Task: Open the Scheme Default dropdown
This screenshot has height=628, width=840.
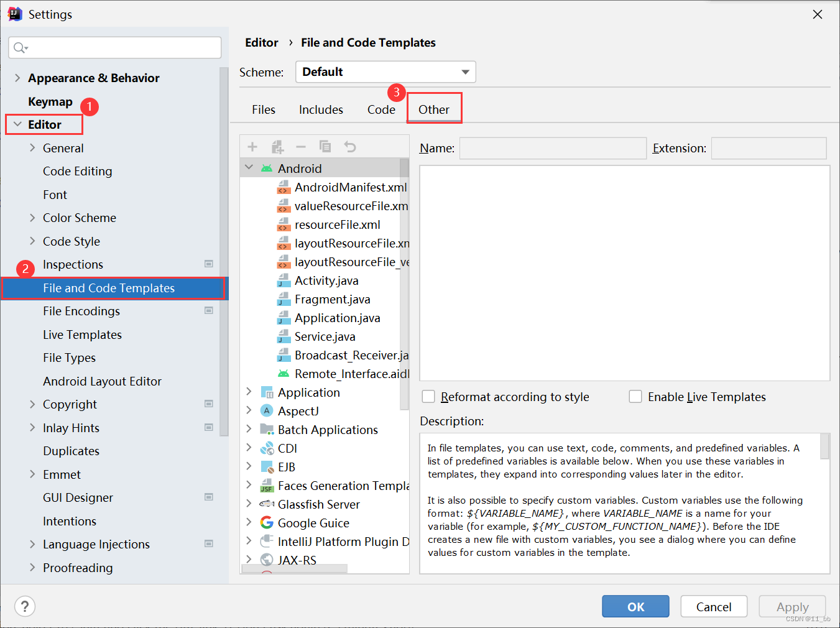Action: click(x=385, y=72)
